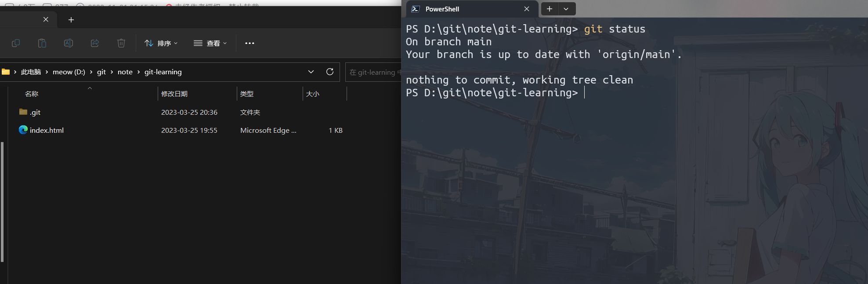Click the 'note' breadcrumb in address bar
868x284 pixels.
[125, 72]
